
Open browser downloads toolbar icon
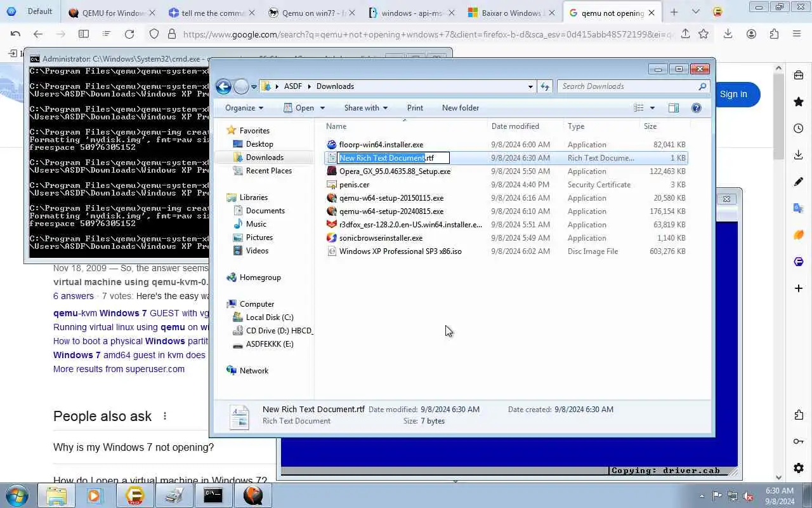728,34
